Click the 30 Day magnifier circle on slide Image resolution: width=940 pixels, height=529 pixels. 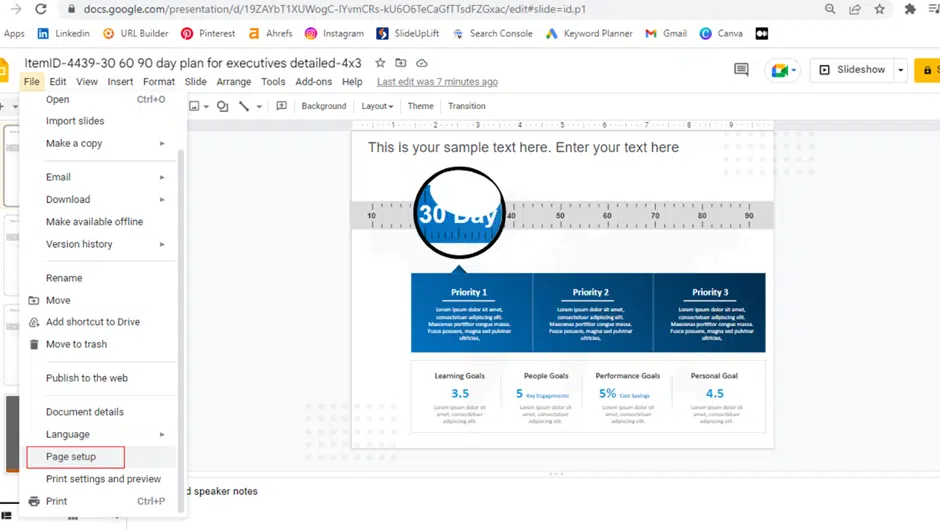tap(459, 213)
